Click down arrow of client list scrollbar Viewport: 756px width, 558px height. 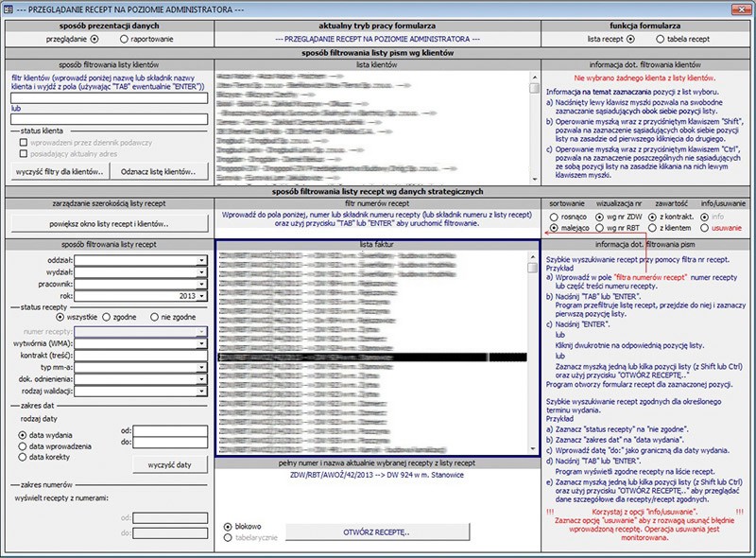click(x=534, y=179)
